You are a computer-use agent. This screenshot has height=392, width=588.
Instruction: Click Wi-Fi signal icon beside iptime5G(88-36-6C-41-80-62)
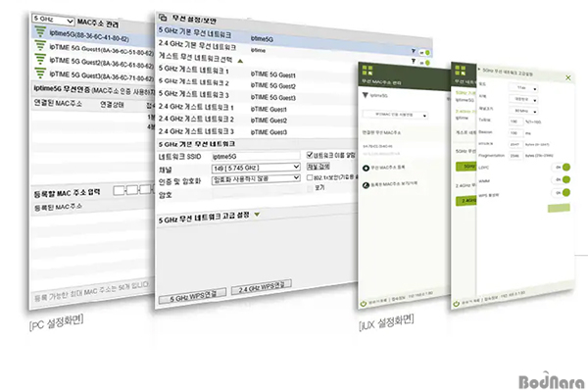[40, 31]
